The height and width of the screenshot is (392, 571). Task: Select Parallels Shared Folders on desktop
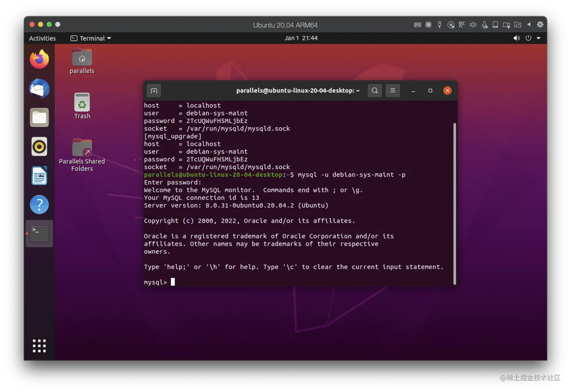pos(82,155)
